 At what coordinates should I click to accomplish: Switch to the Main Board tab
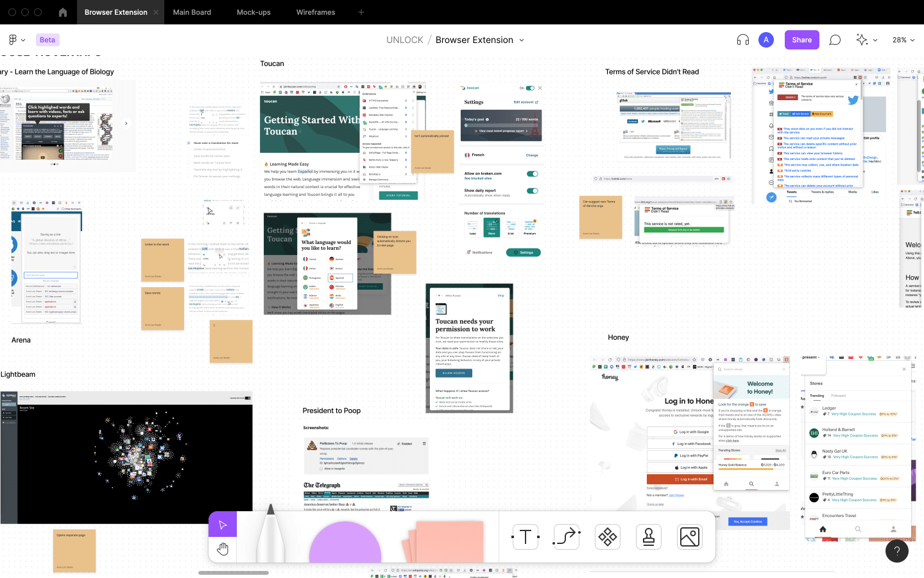tap(192, 12)
